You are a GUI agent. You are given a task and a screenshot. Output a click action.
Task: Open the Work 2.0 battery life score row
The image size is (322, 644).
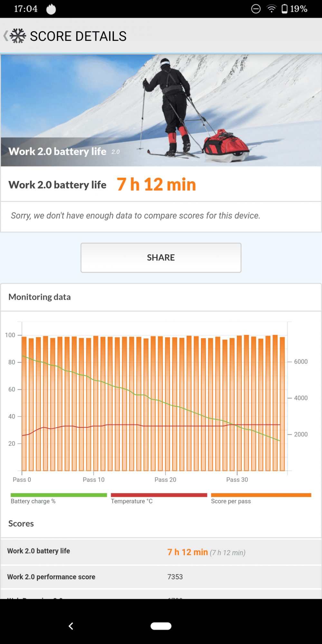pos(161,552)
